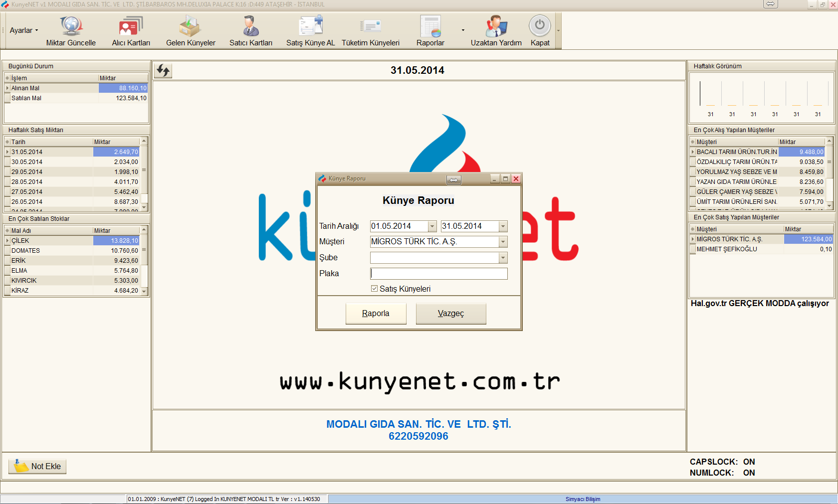Sort Haftalık Satış by the Tarih column header

(51, 142)
